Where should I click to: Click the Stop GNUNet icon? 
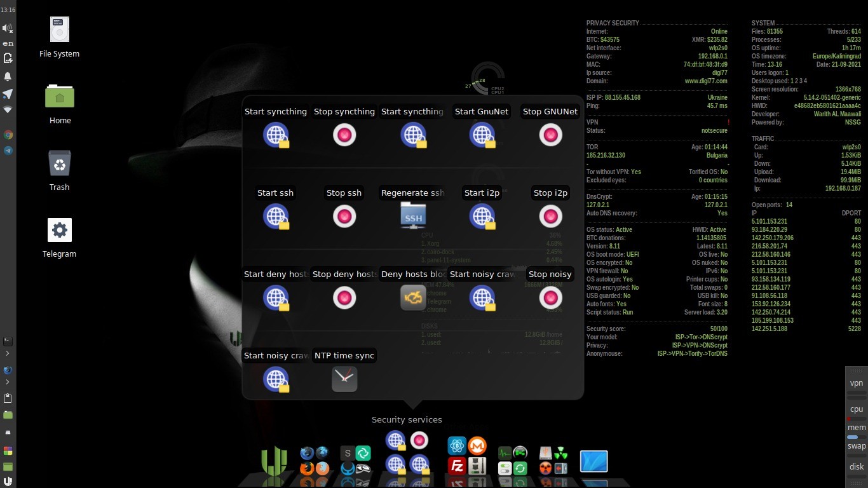click(x=550, y=135)
